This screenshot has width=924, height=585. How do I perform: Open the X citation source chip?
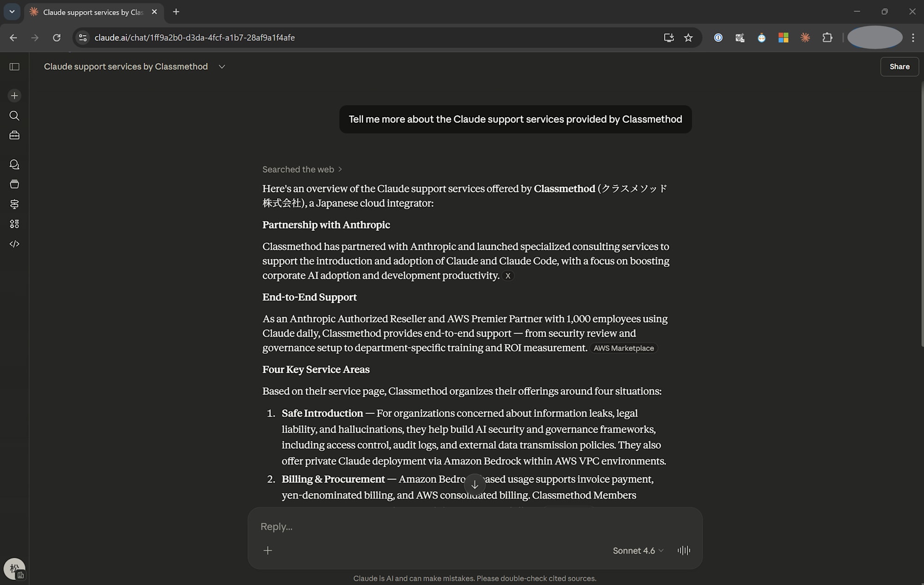[508, 276]
